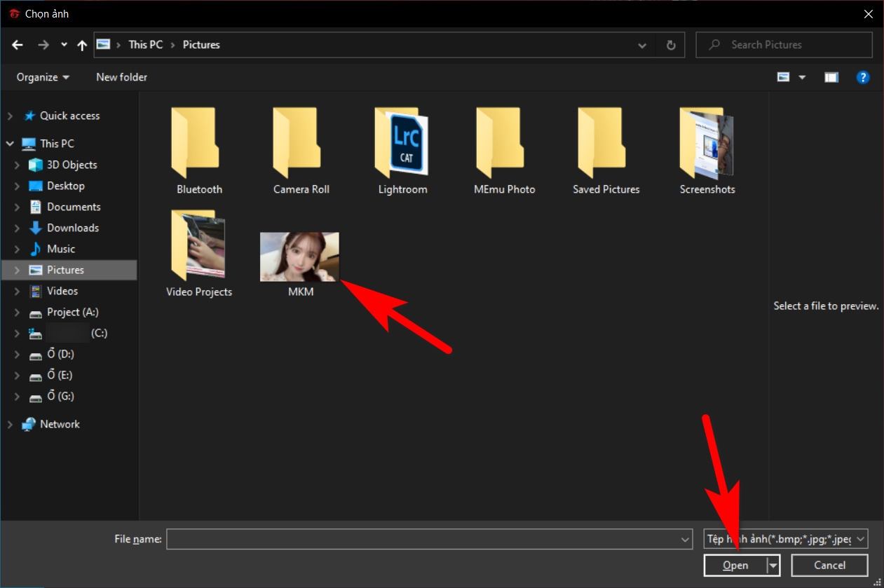Refresh the Pictures folder view
The image size is (884, 588).
tap(671, 45)
